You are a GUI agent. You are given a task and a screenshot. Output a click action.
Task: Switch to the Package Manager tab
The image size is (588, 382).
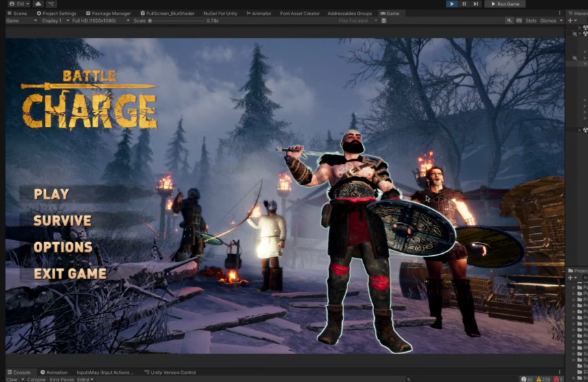(x=108, y=13)
